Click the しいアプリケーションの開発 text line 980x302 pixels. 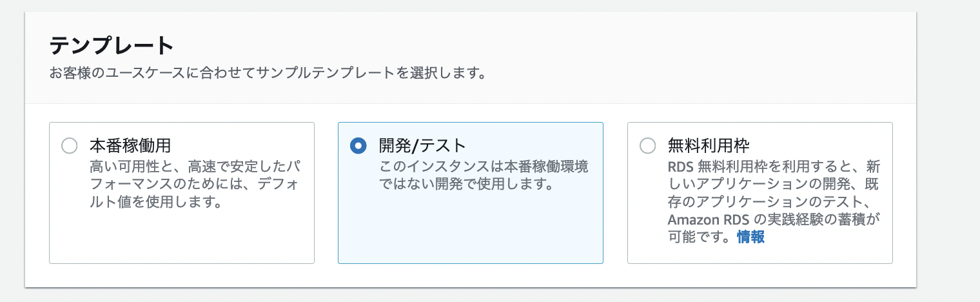click(x=772, y=185)
